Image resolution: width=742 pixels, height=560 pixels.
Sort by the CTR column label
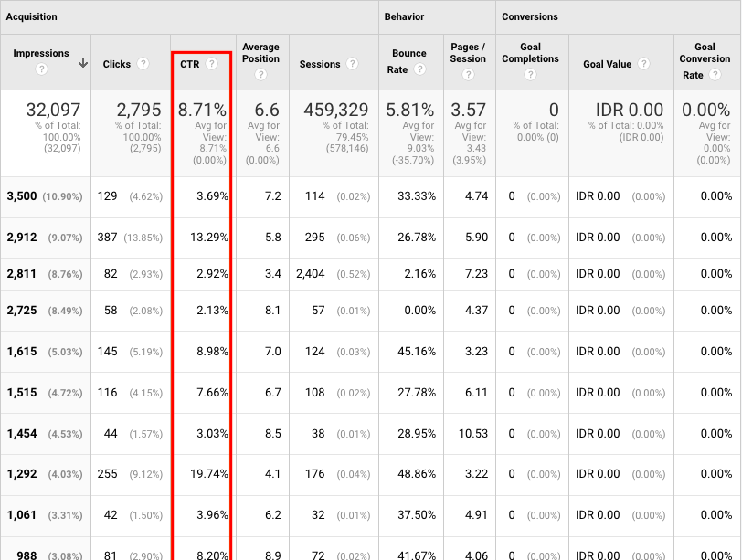click(189, 65)
